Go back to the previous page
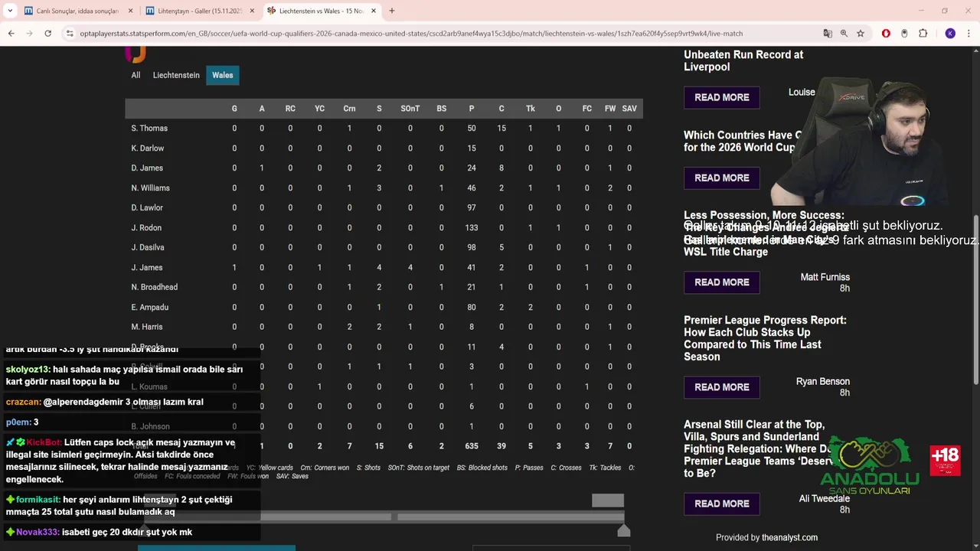 click(11, 34)
